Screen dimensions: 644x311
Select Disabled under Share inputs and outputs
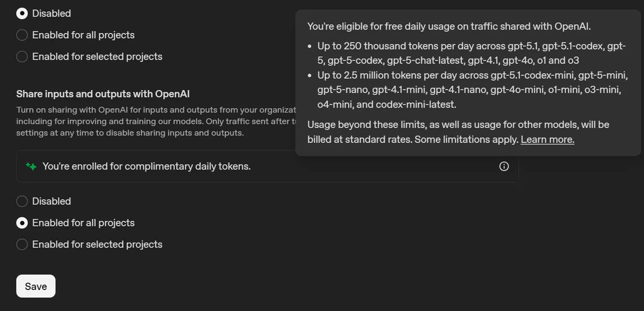click(x=22, y=201)
